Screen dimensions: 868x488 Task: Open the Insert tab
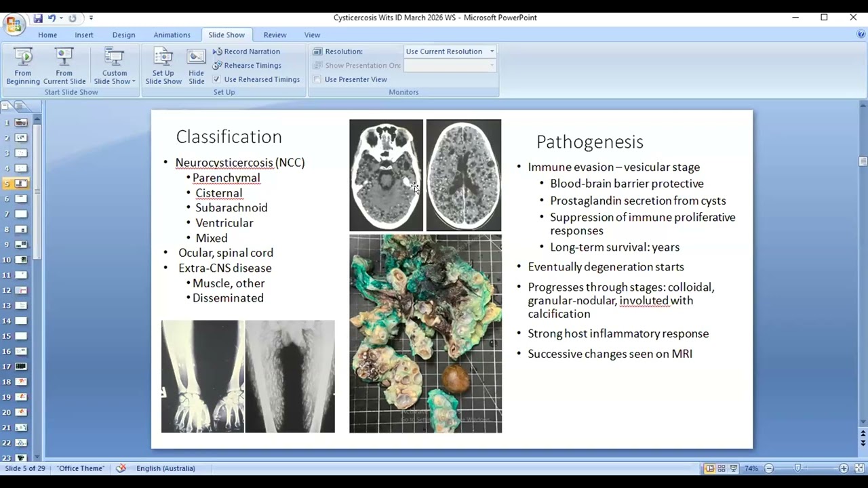pos(84,35)
